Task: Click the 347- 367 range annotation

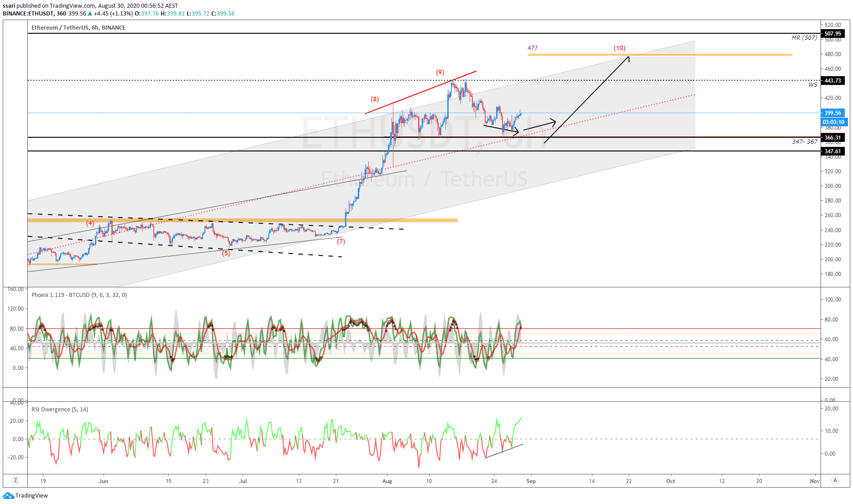Action: [805, 141]
